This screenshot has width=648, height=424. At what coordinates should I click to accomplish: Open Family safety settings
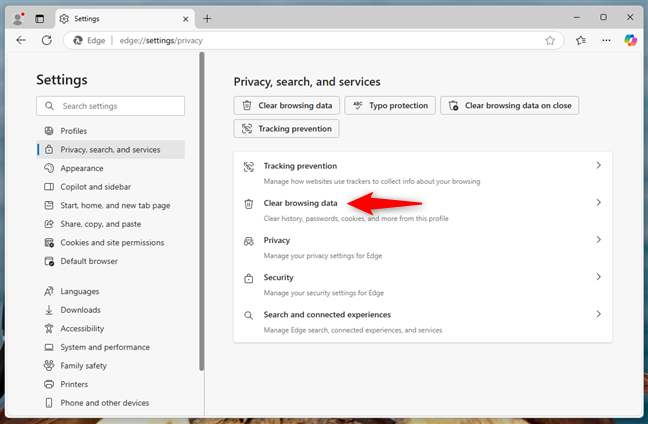[110, 366]
